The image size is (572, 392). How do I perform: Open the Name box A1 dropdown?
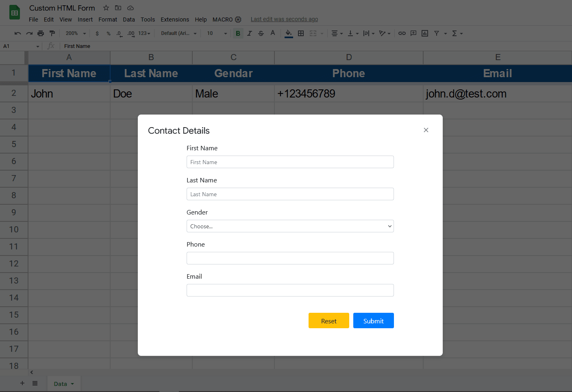pyautogui.click(x=38, y=46)
